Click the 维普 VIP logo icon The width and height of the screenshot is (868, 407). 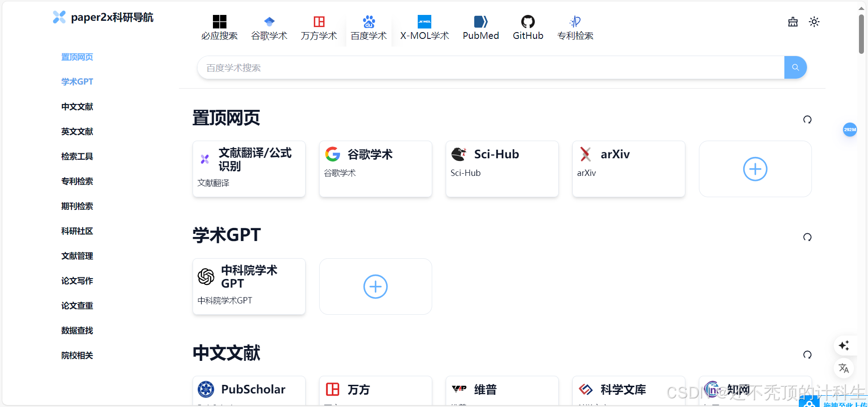point(459,388)
